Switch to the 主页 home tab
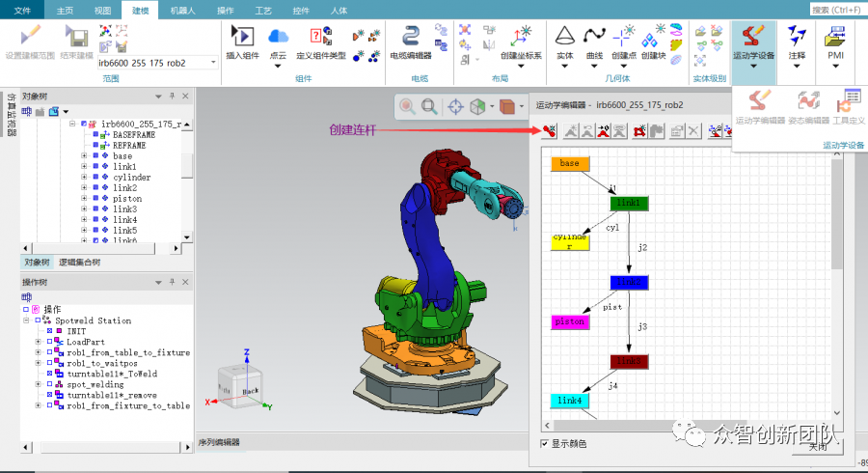868x473 pixels. tap(65, 10)
